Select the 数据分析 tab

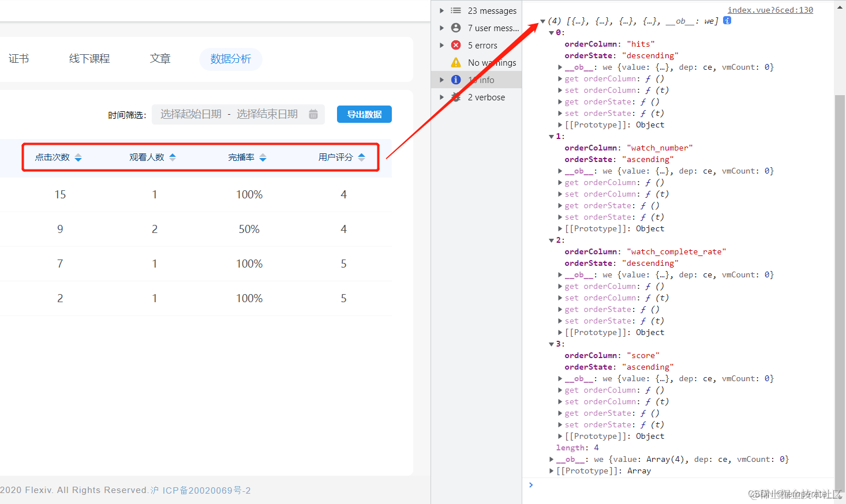pyautogui.click(x=231, y=59)
